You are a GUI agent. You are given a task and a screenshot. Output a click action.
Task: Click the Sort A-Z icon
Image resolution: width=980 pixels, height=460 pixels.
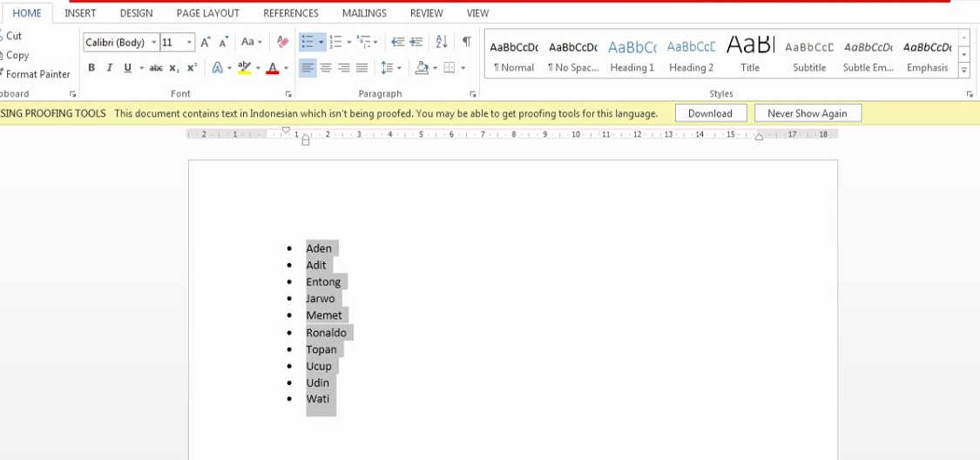[x=441, y=42]
